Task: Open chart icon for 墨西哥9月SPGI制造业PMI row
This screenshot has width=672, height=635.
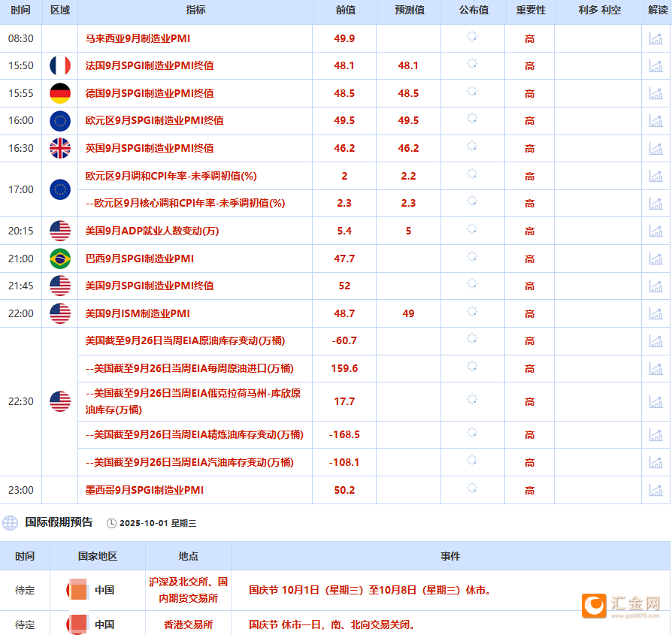Action: 655,490
